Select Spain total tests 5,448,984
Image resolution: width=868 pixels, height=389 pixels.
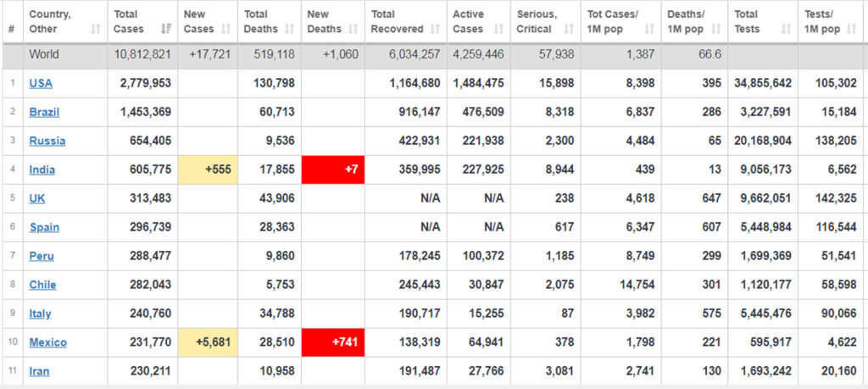766,227
